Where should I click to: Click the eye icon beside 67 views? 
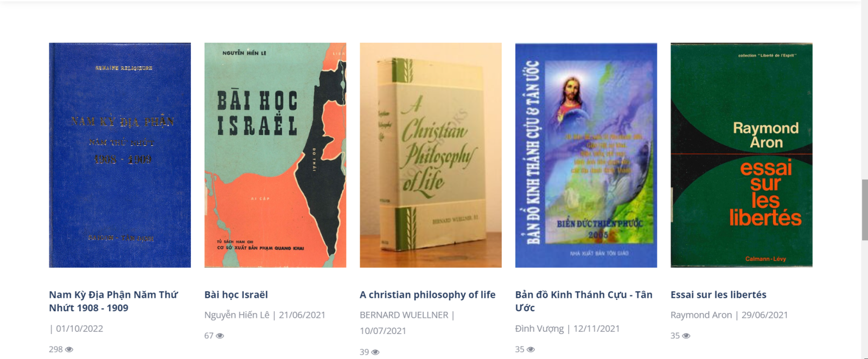click(220, 336)
